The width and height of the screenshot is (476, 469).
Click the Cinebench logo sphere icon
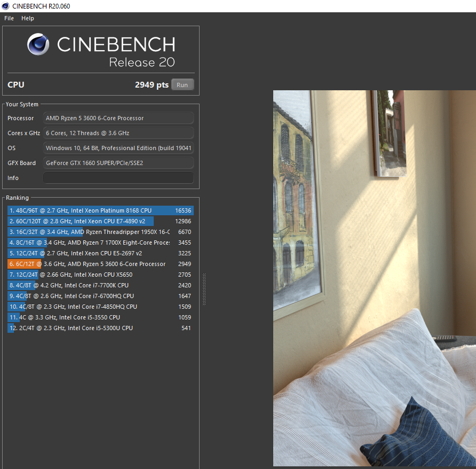pos(38,44)
